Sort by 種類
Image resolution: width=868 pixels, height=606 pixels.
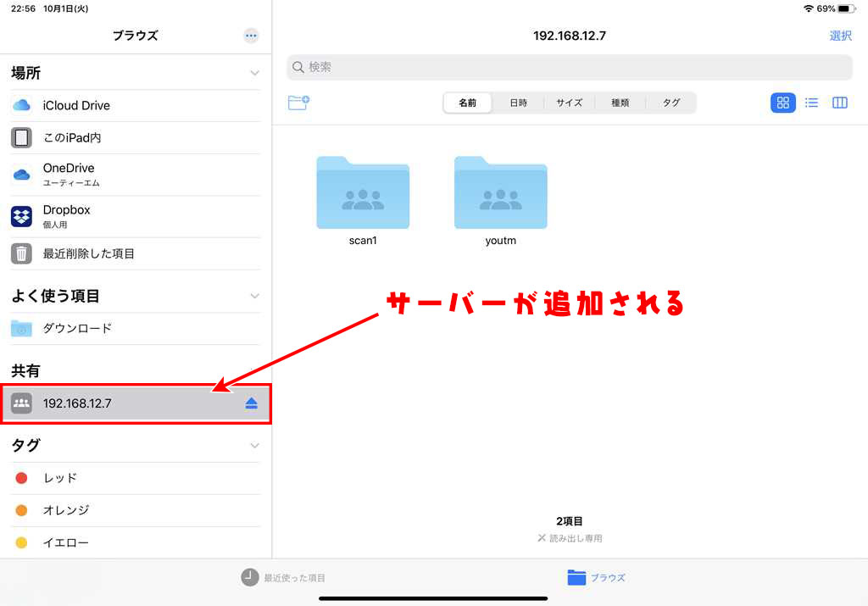tap(620, 103)
